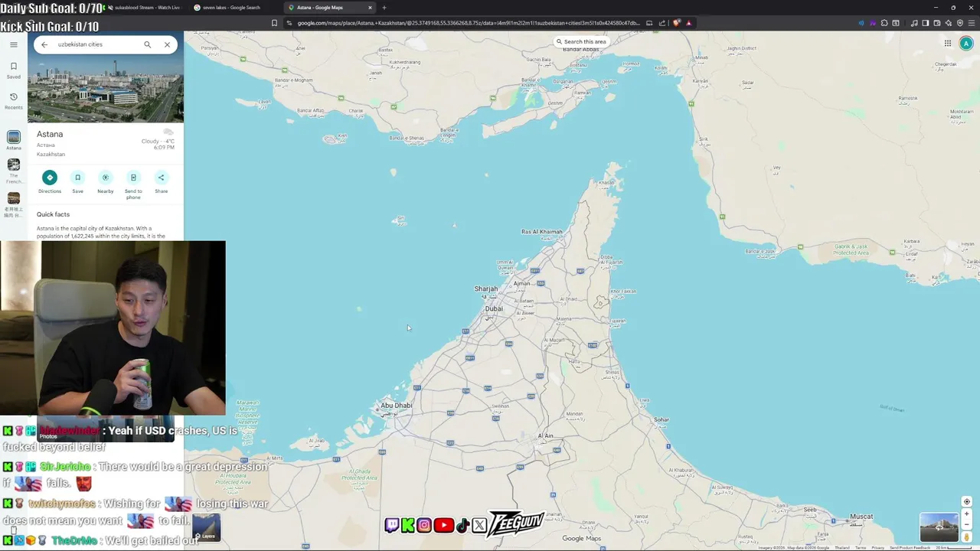This screenshot has height=551, width=980.
Task: Zoom out on the map
Action: coord(967,524)
